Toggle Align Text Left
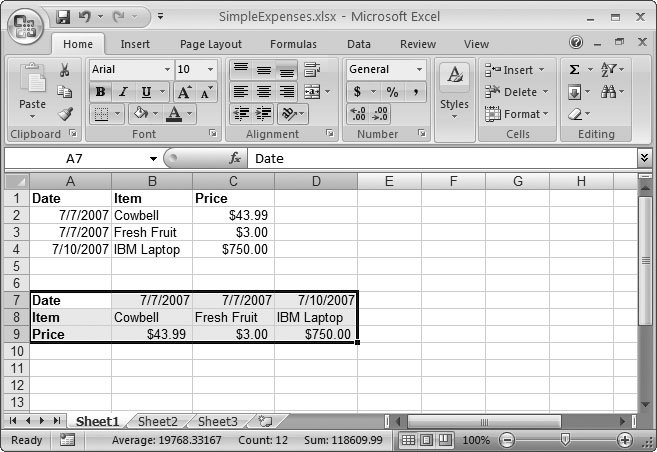 pyautogui.click(x=241, y=92)
